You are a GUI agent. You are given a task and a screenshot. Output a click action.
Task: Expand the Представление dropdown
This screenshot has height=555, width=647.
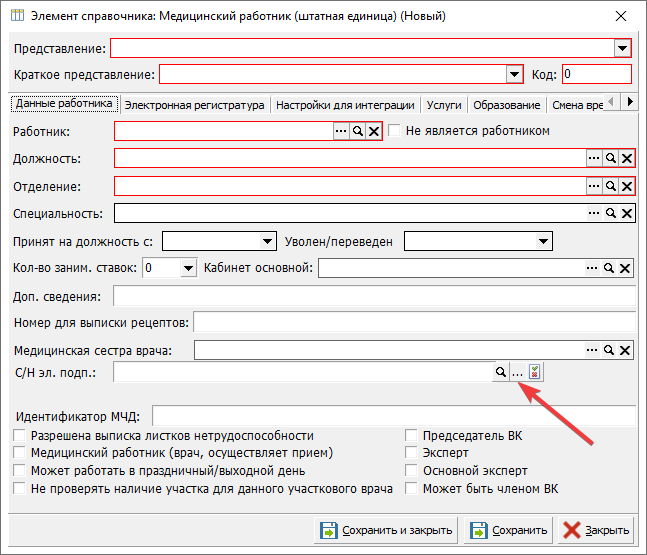pyautogui.click(x=622, y=48)
